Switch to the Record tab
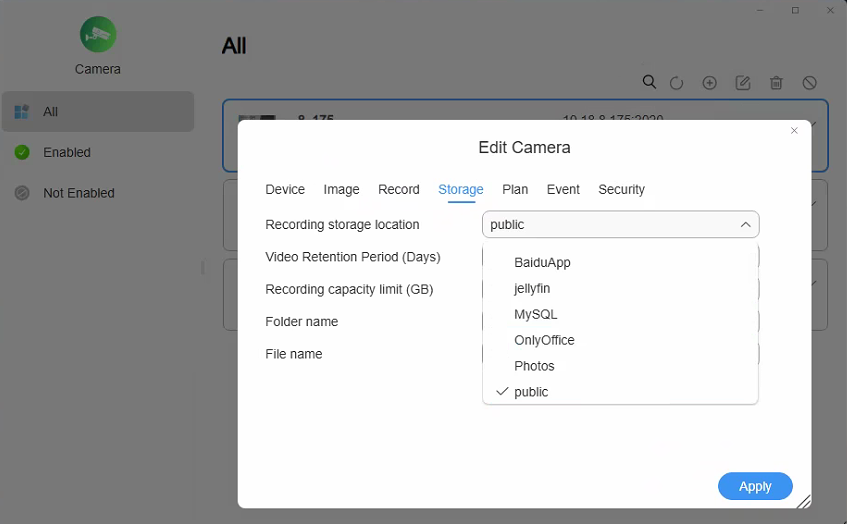 [398, 189]
